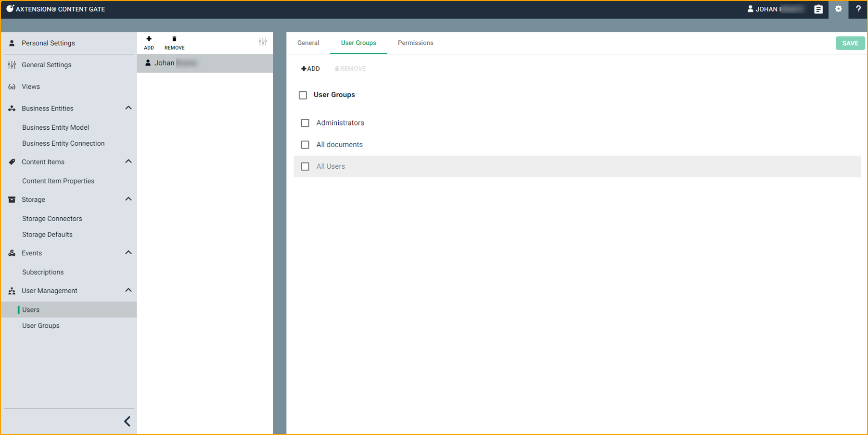This screenshot has height=435, width=868.
Task: Select the Johan user row
Action: (205, 63)
